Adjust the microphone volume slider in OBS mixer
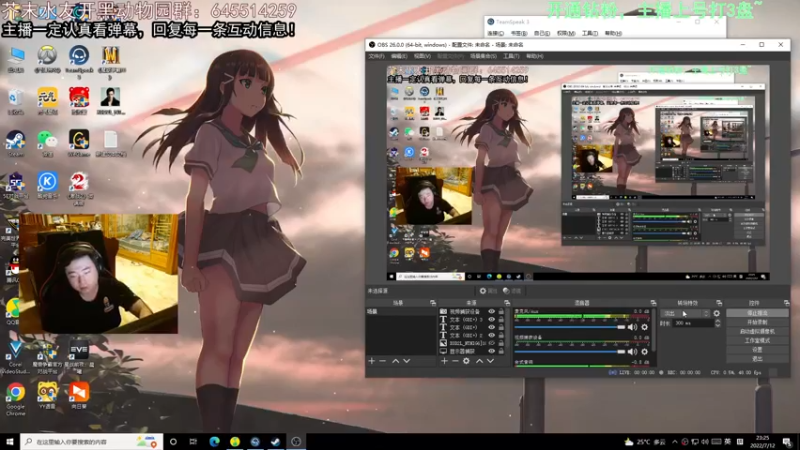 coord(569,327)
